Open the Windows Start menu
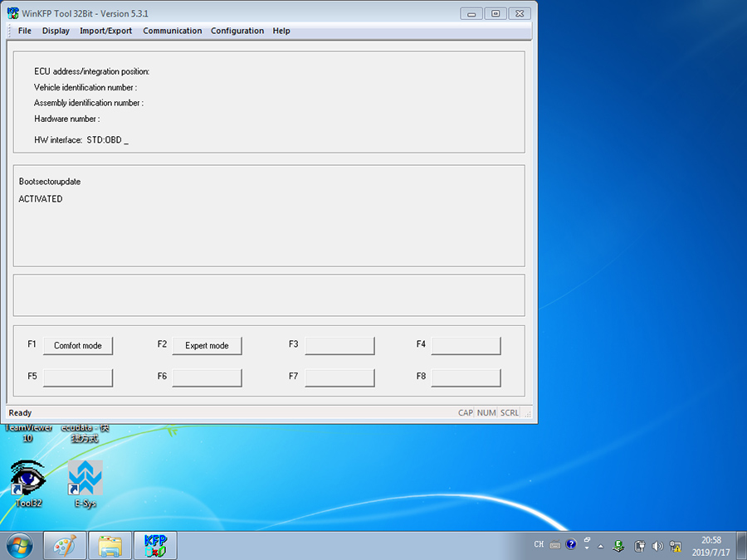 pyautogui.click(x=20, y=546)
